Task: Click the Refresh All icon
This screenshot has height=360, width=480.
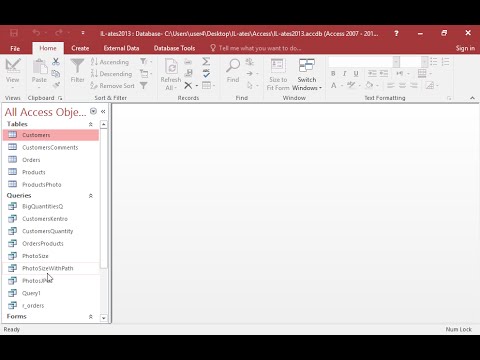Action: (171, 66)
